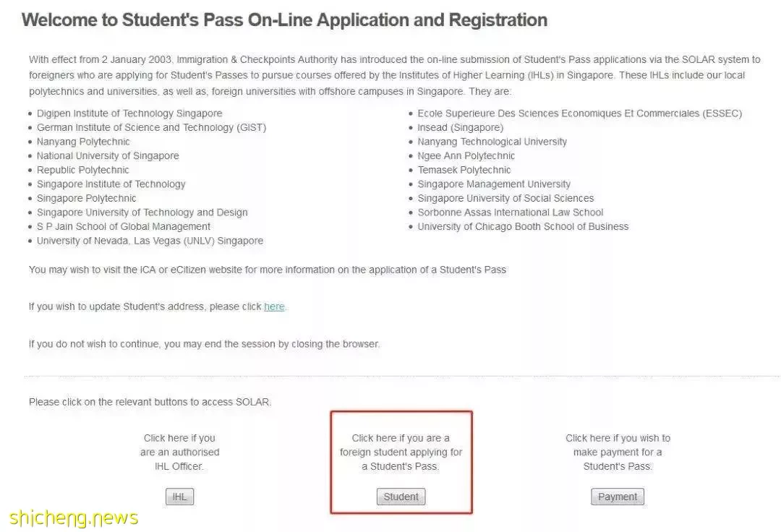Click University of Chicago Booth School entry
Screen dimensions: 781x532
point(523,226)
